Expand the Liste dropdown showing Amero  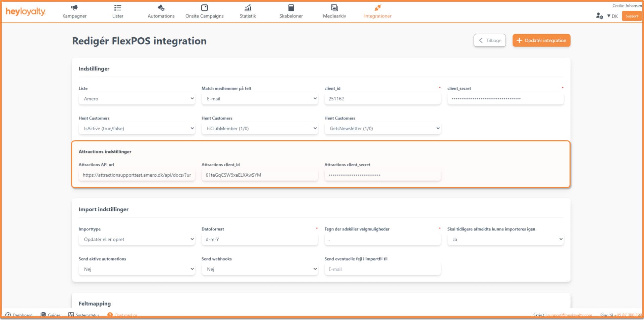tap(137, 99)
